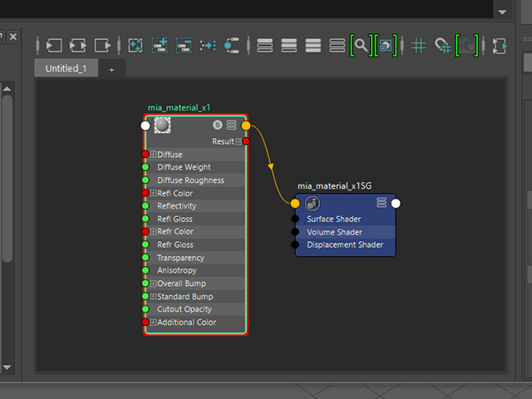Click mia_material_x1SG white output port
The image size is (532, 399).
tap(396, 204)
